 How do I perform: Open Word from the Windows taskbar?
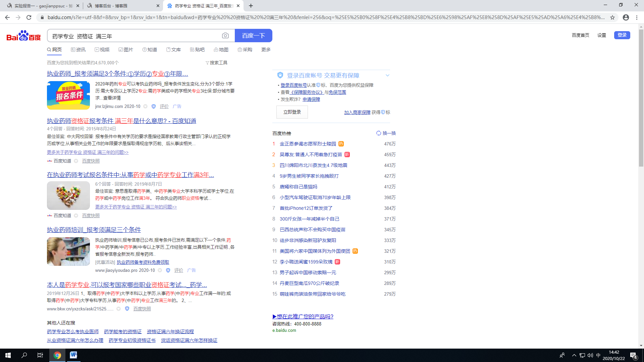pos(73,355)
